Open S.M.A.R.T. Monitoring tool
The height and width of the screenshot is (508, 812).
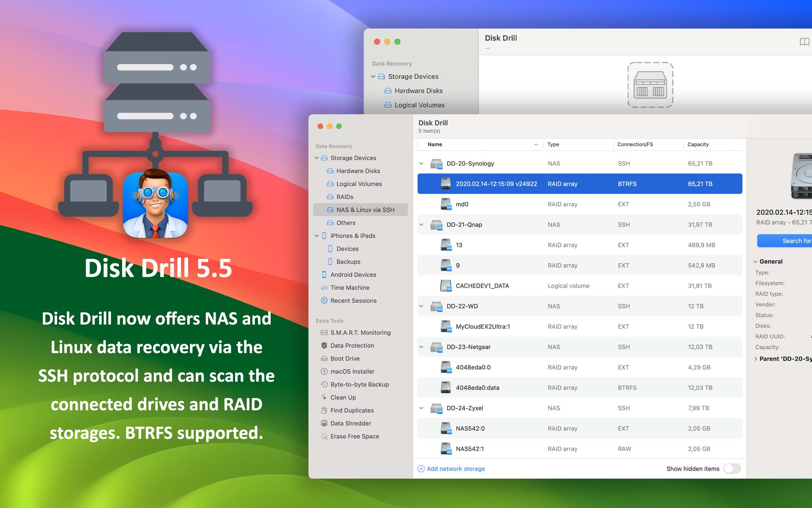point(360,333)
